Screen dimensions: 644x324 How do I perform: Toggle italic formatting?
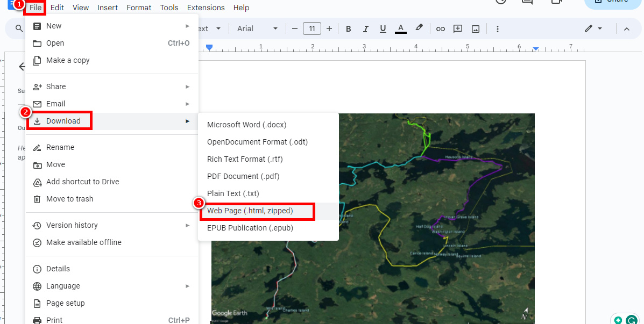click(x=365, y=28)
